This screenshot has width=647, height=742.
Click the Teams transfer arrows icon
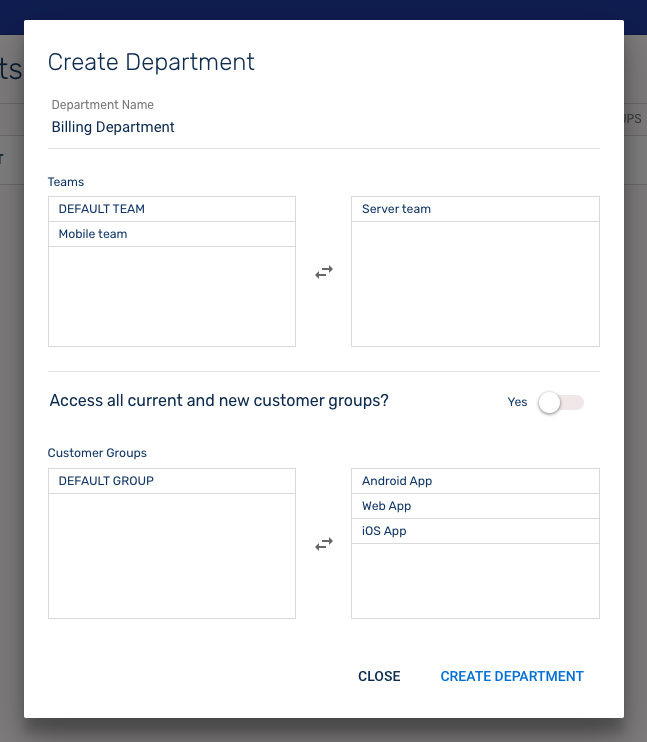click(x=324, y=272)
